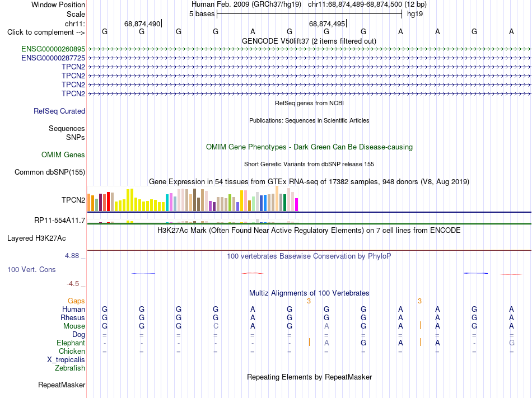Click the Human species row label

73,309
